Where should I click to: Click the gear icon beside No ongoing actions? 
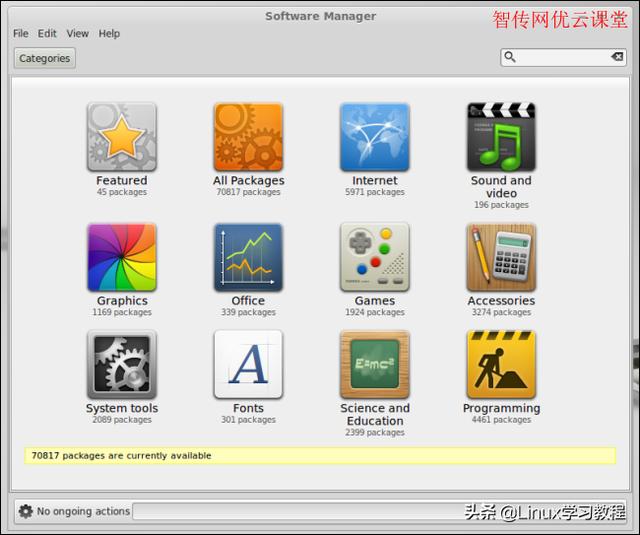pos(25,511)
